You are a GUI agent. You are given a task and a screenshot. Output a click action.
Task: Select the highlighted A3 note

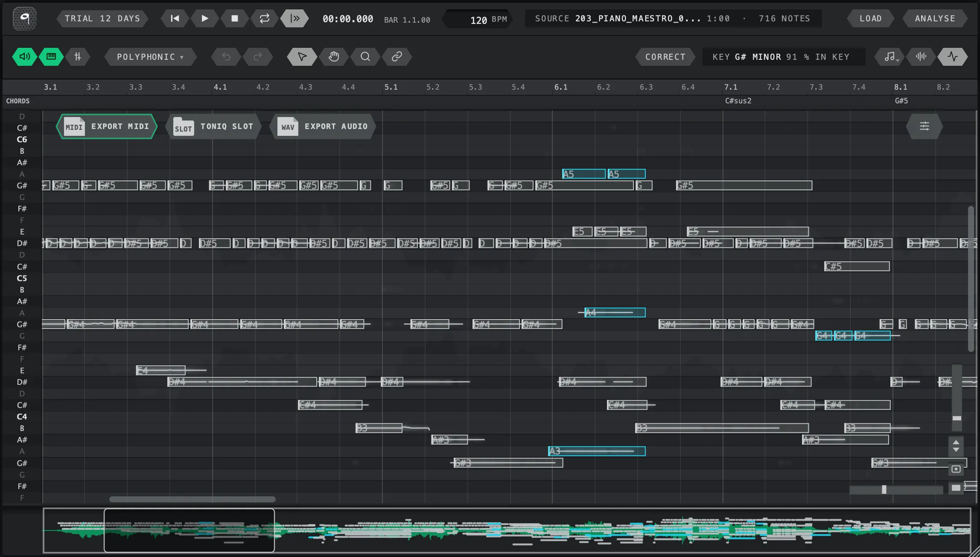pyautogui.click(x=597, y=451)
